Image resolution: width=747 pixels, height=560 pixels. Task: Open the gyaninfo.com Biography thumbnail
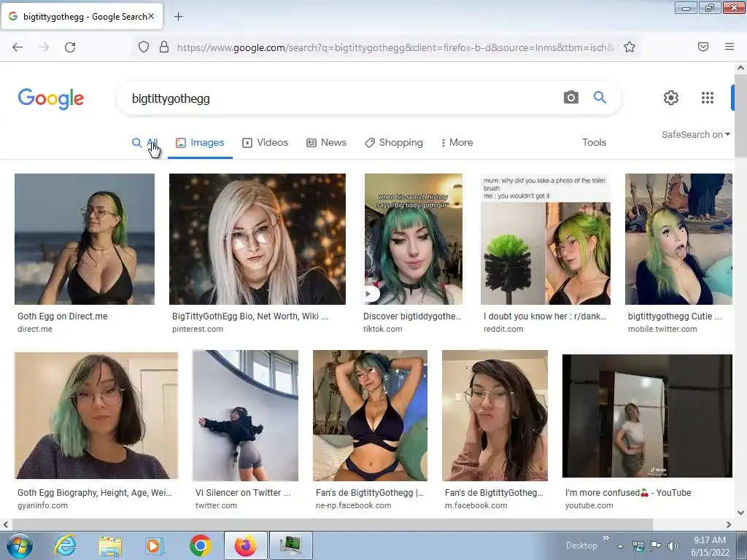pyautogui.click(x=96, y=416)
